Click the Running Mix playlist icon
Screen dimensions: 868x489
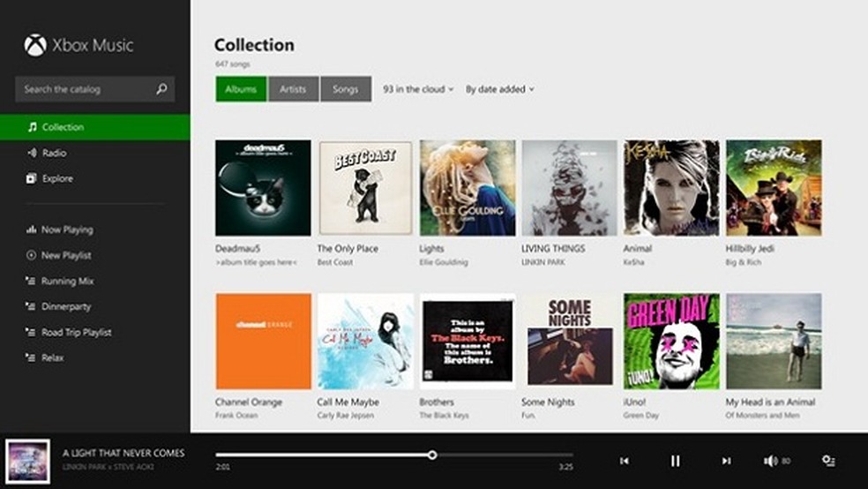coord(31,281)
